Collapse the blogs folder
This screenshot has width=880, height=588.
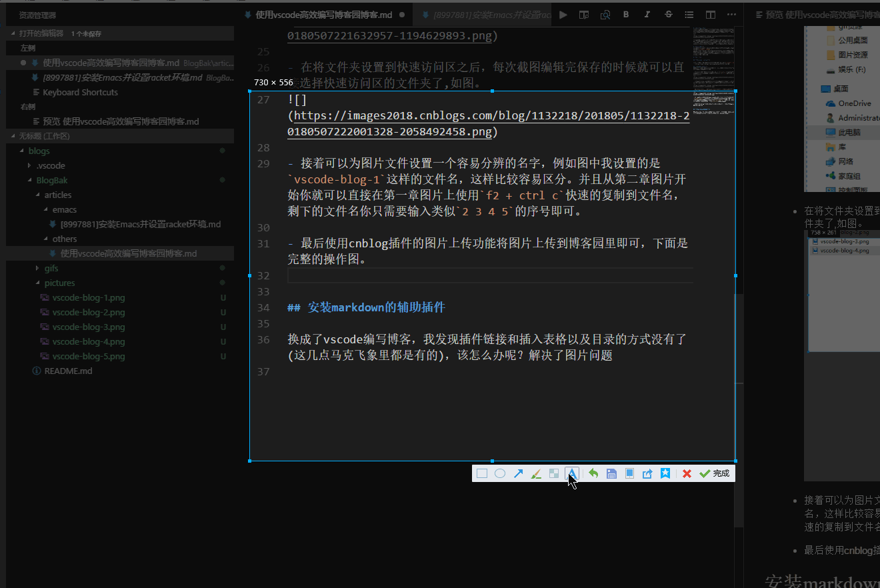click(x=39, y=151)
